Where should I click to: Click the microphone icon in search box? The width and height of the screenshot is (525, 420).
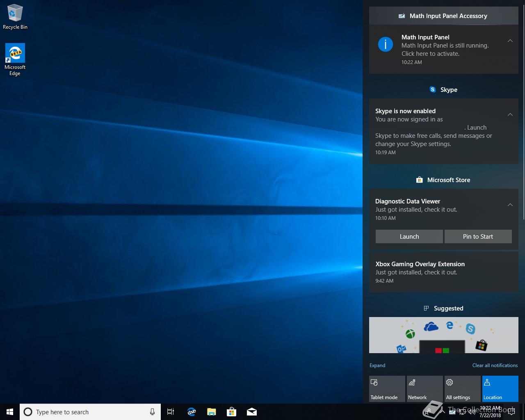tap(152, 412)
